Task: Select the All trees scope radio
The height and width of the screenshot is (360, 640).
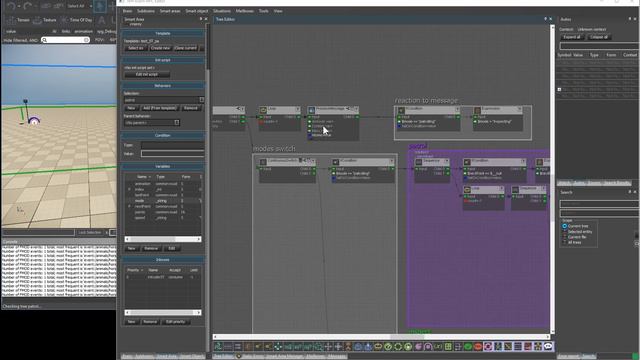Action: [x=564, y=242]
